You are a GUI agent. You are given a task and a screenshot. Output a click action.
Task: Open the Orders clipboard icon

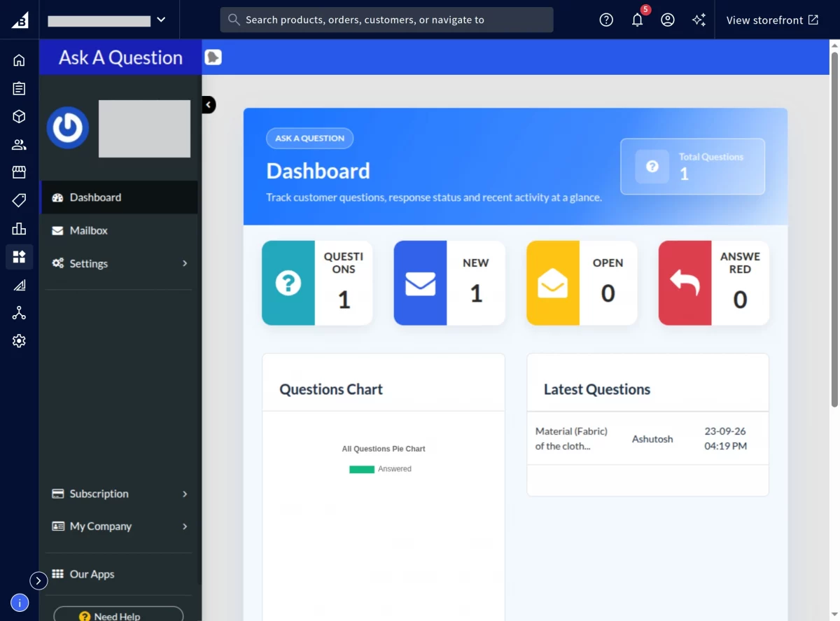[x=19, y=88]
